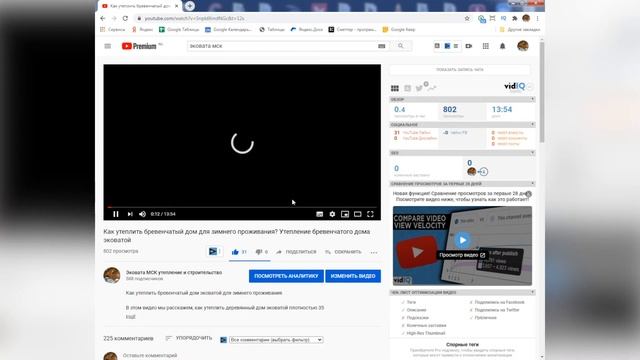This screenshot has width=640, height=360.
Task: Click the video progress bar
Action: tap(242, 207)
